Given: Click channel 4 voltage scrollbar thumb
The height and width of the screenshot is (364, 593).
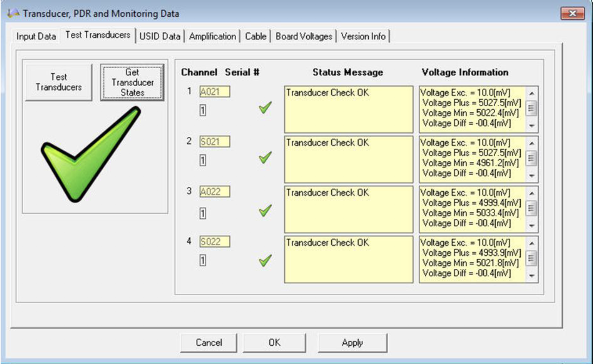Looking at the screenshot, I should pos(531,258).
